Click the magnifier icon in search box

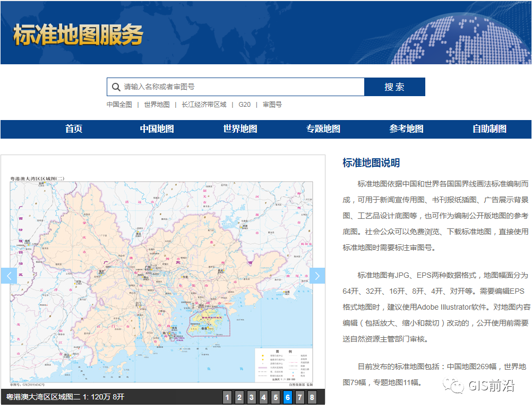(116, 87)
